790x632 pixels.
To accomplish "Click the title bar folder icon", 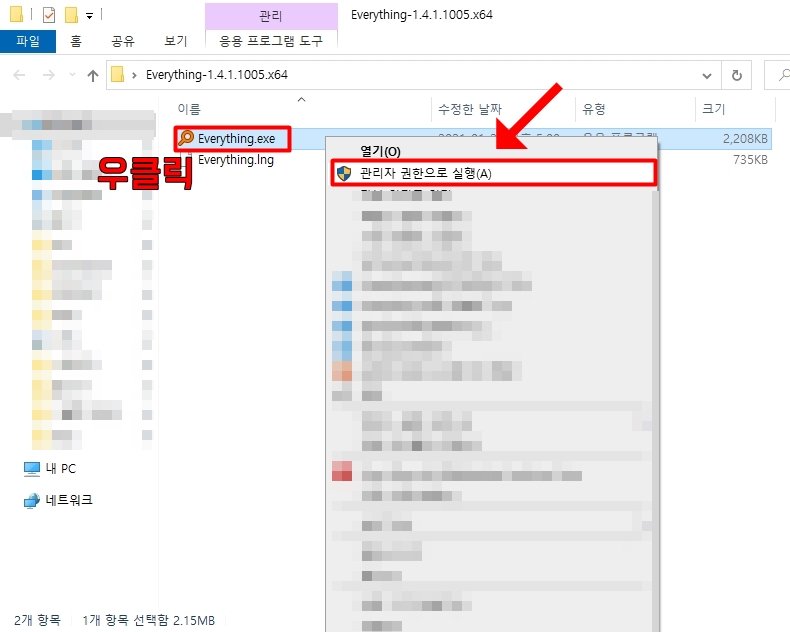I will tap(16, 14).
